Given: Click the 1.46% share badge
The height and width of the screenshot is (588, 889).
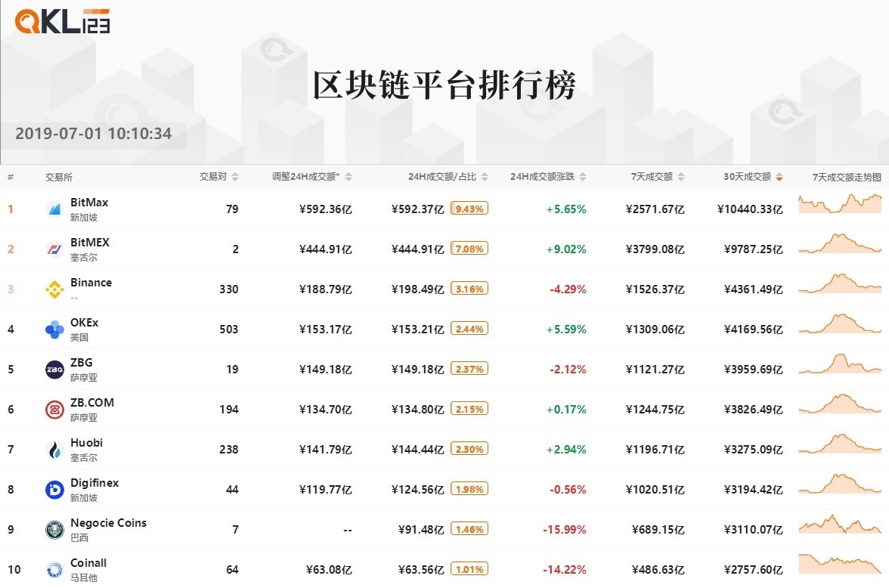Looking at the screenshot, I should pyautogui.click(x=469, y=529).
